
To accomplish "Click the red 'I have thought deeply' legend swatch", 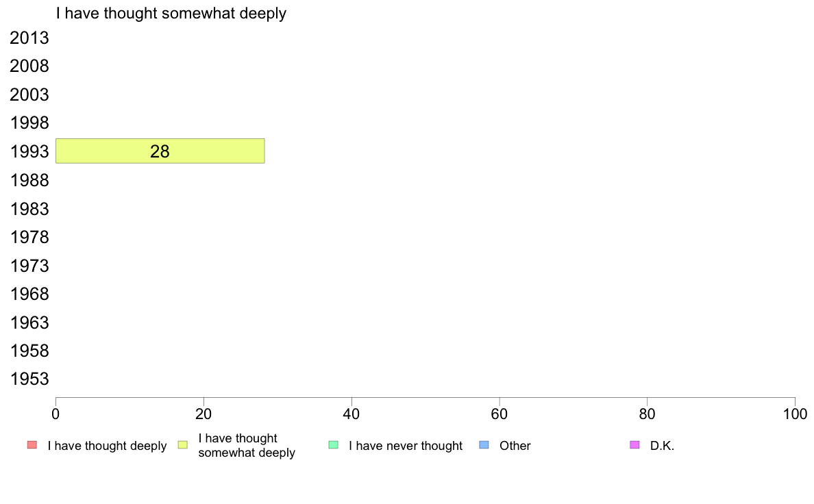I will click(32, 445).
